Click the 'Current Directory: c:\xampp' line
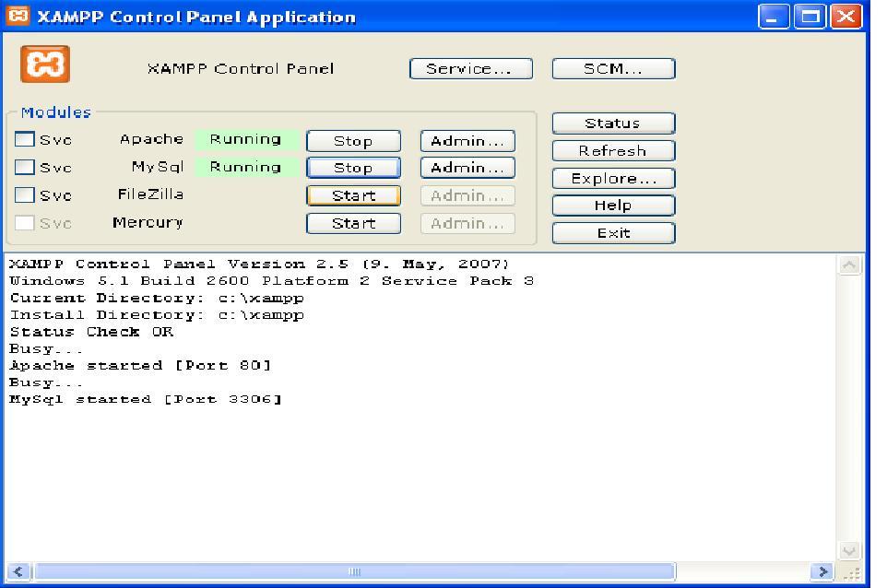The height and width of the screenshot is (588, 887). [x=157, y=298]
